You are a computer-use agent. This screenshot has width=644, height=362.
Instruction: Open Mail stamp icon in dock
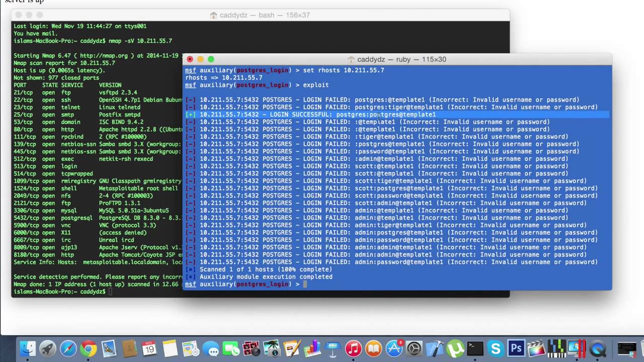click(109, 348)
